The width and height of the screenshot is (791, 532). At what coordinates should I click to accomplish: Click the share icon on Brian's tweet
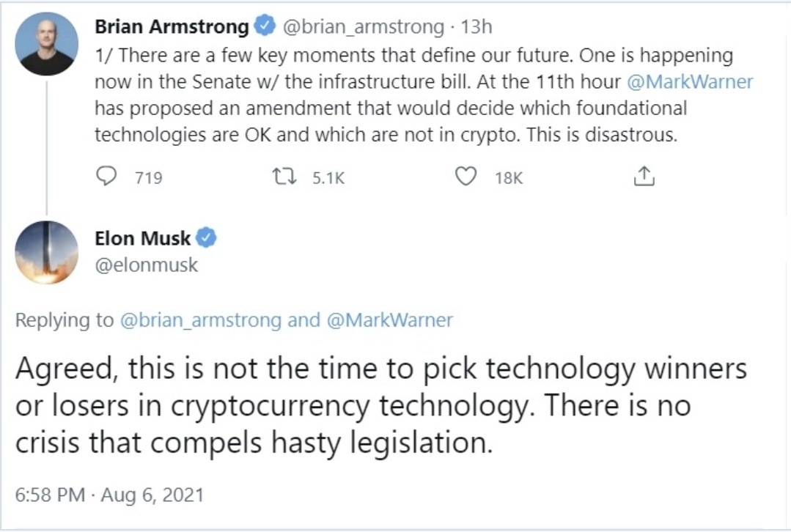click(x=643, y=177)
